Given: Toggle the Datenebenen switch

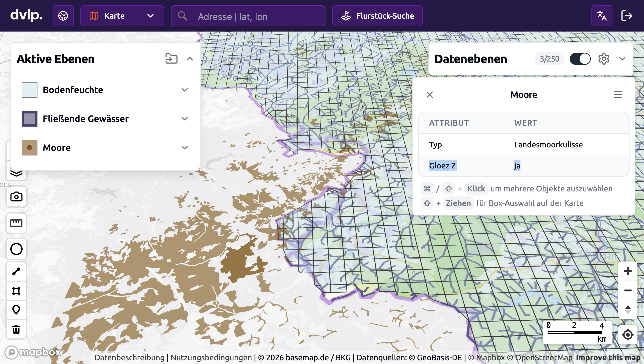Looking at the screenshot, I should pos(580,59).
